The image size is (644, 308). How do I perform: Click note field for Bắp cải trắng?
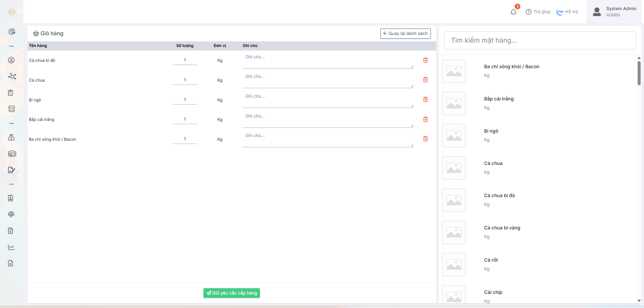328,120
